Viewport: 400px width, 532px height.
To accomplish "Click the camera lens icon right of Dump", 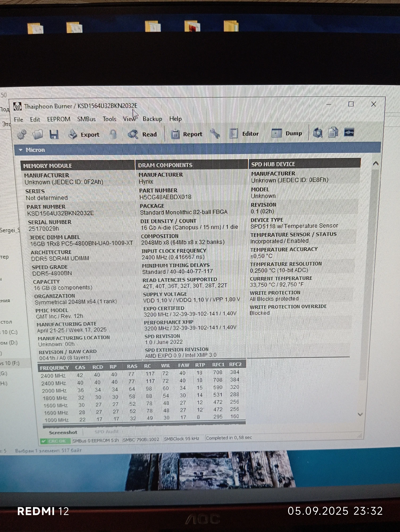I will pyautogui.click(x=318, y=132).
